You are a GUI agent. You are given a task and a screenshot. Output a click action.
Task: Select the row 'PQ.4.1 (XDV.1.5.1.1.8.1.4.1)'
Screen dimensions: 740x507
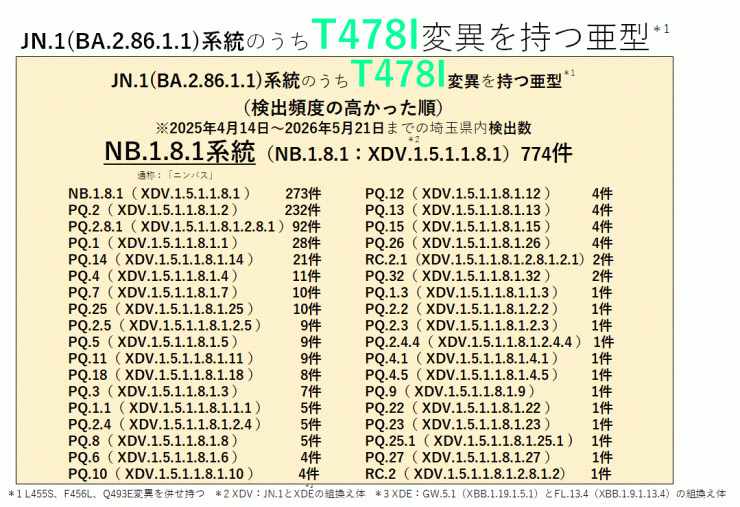[x=488, y=358]
